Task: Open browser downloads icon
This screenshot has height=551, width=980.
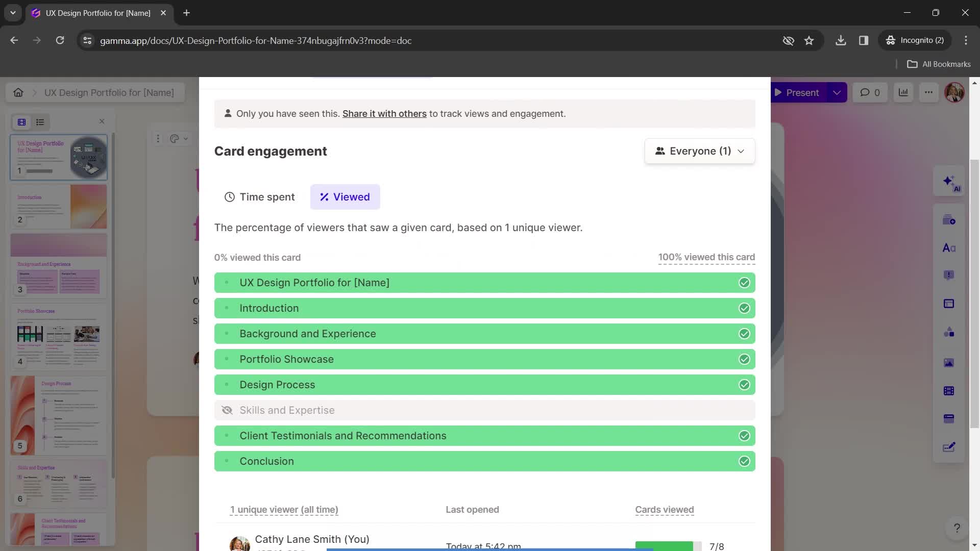Action: point(841,40)
